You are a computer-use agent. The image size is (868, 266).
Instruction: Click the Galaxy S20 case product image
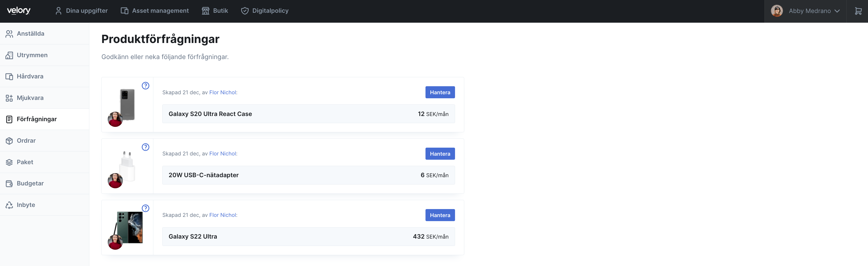(127, 104)
